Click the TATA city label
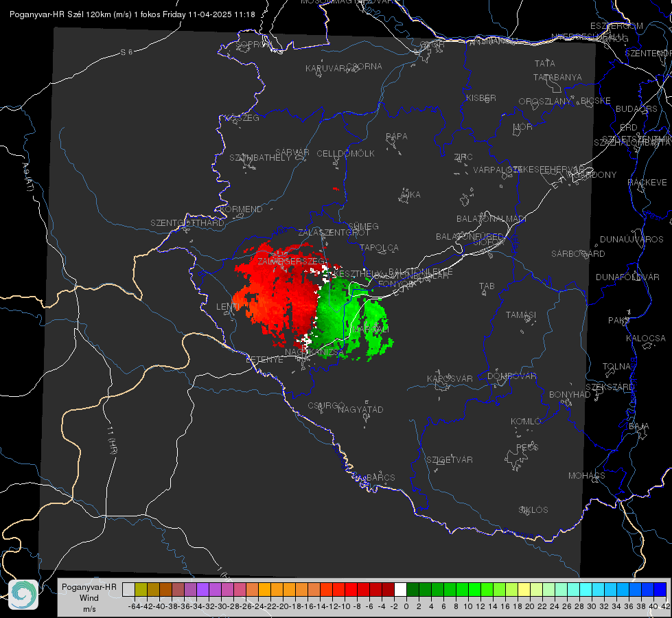The width and height of the screenshot is (672, 618). (545, 63)
